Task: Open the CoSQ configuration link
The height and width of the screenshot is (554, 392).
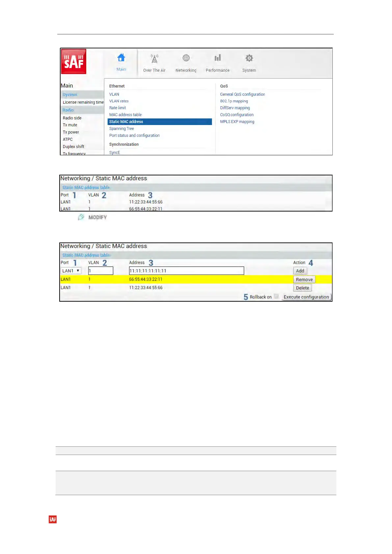Action: tap(237, 115)
